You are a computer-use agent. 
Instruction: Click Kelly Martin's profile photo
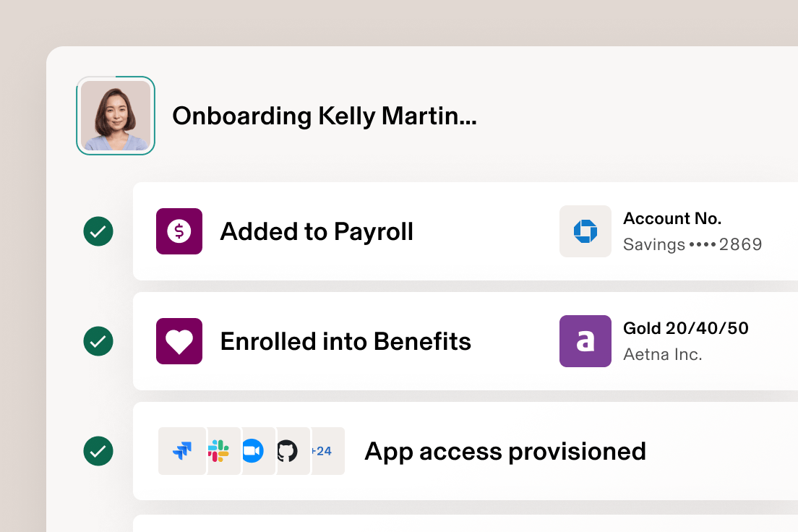(116, 116)
